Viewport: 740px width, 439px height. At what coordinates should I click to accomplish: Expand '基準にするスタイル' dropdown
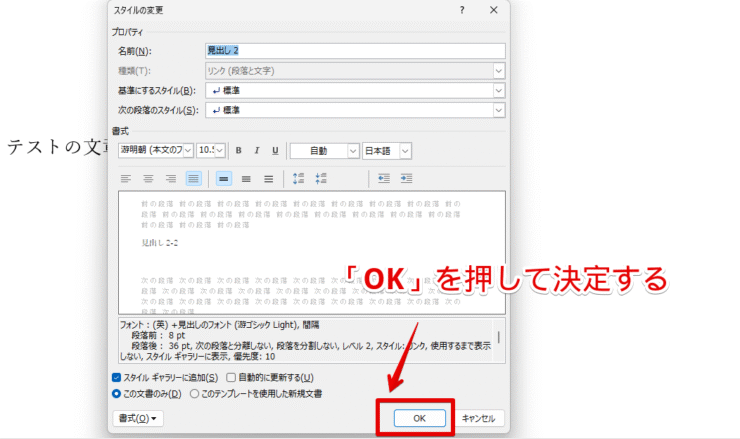tap(499, 90)
